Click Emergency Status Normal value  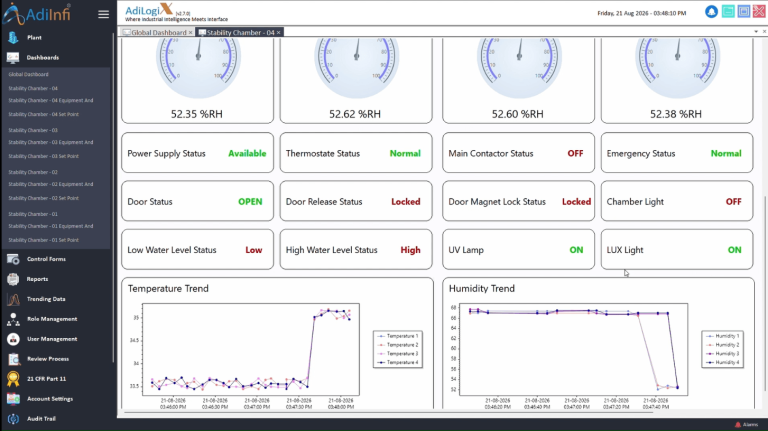click(x=726, y=153)
